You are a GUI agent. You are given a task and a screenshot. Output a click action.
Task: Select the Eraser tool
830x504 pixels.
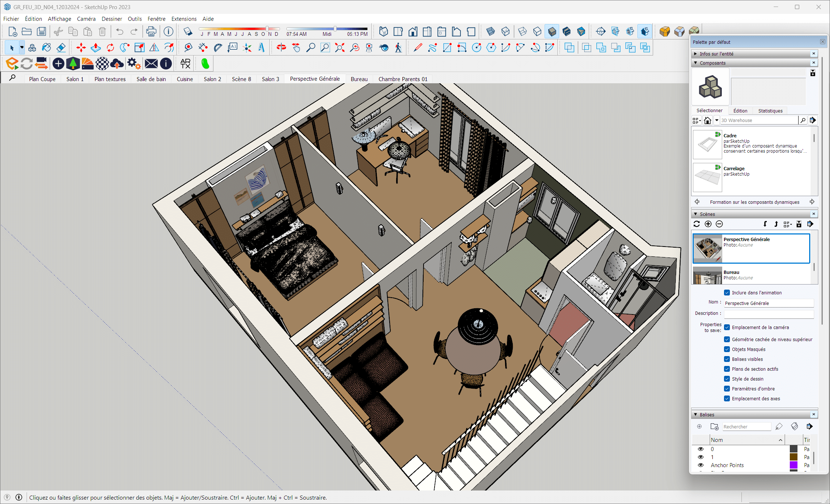click(61, 47)
